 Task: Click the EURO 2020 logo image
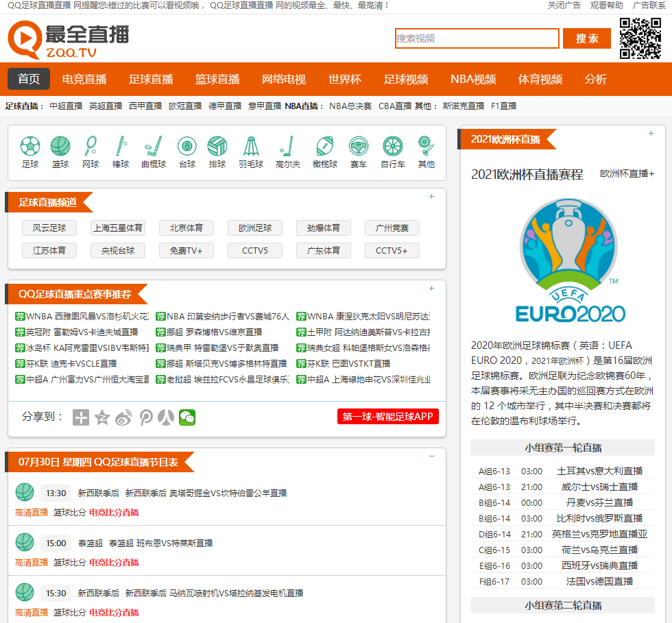tap(569, 260)
